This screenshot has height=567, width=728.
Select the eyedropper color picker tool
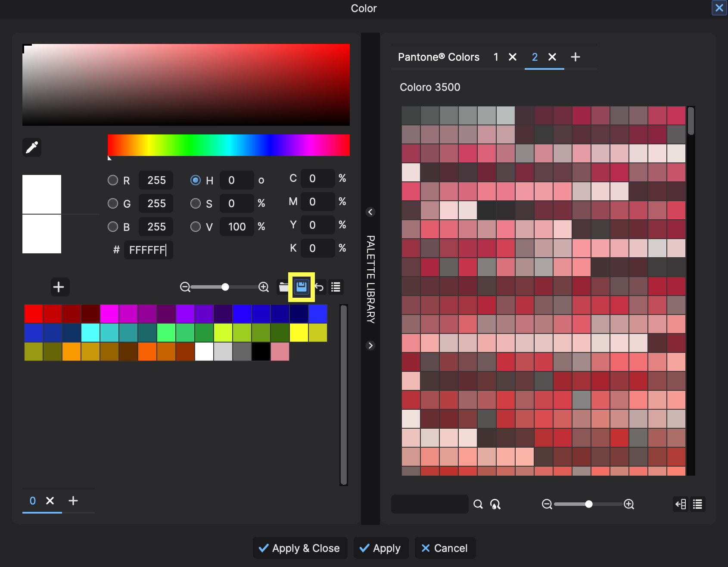pos(31,147)
